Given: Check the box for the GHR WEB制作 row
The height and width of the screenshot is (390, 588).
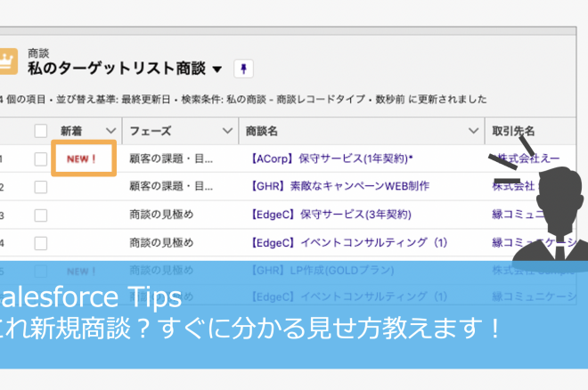Looking at the screenshot, I should (40, 187).
